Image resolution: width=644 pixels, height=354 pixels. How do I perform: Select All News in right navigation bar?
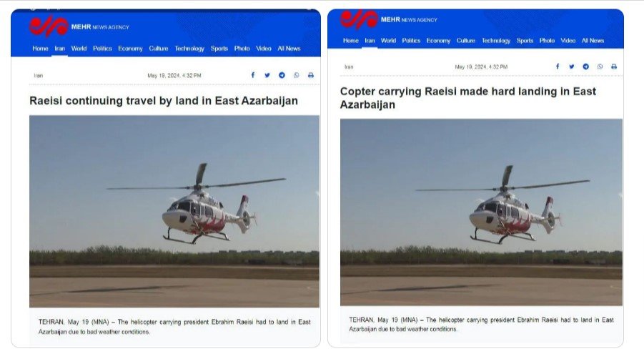coord(593,41)
